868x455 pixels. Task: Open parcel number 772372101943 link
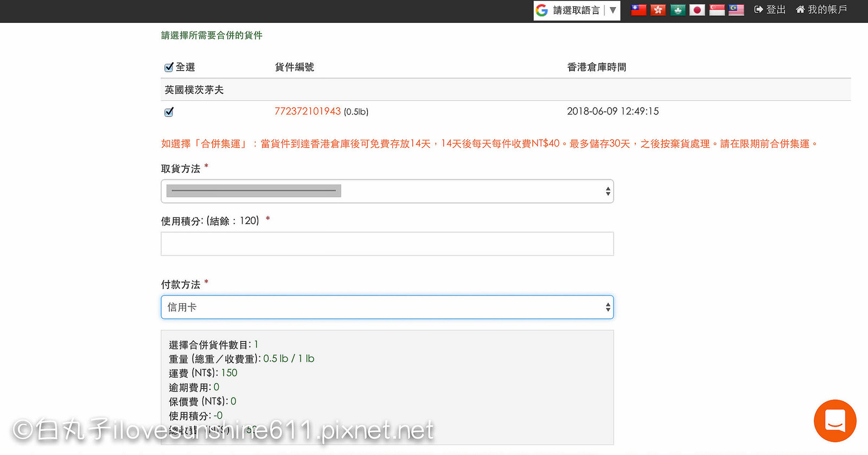click(307, 111)
